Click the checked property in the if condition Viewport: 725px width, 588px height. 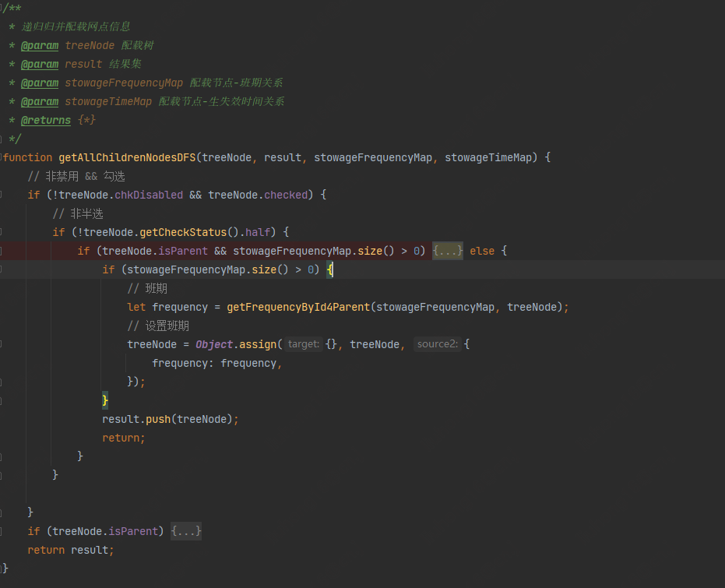pos(286,195)
